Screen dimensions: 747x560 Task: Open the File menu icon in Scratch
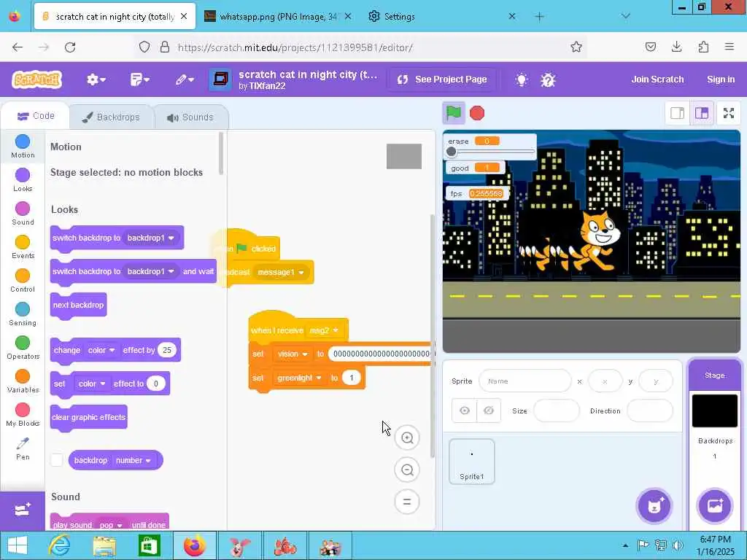coord(139,79)
